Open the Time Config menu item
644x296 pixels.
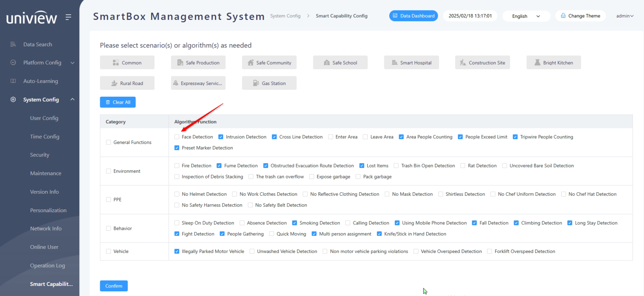45,136
